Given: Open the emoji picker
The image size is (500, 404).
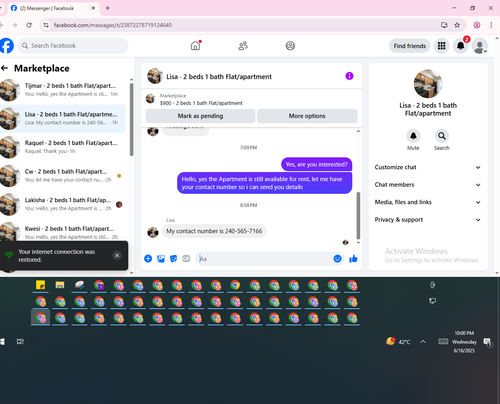Looking at the screenshot, I should [x=337, y=259].
